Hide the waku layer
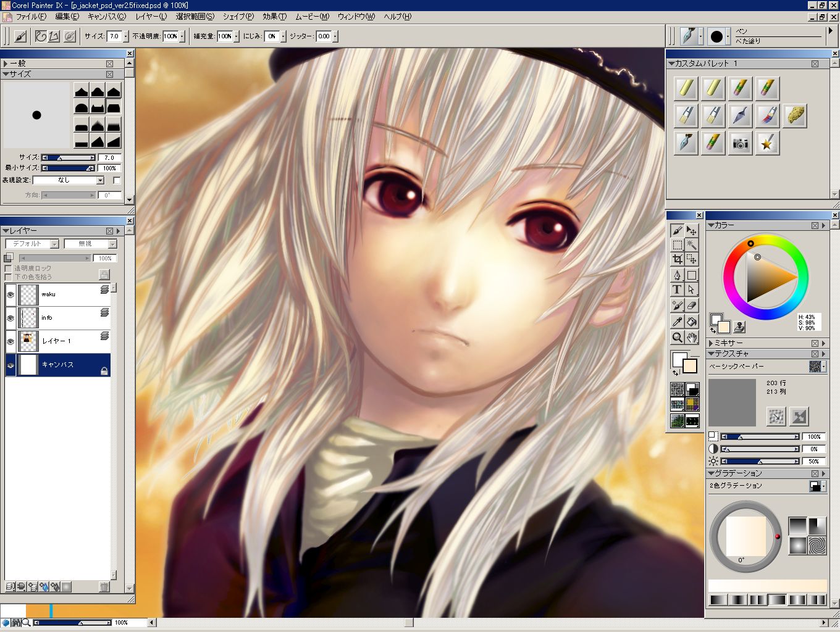This screenshot has height=632, width=840. 10,294
